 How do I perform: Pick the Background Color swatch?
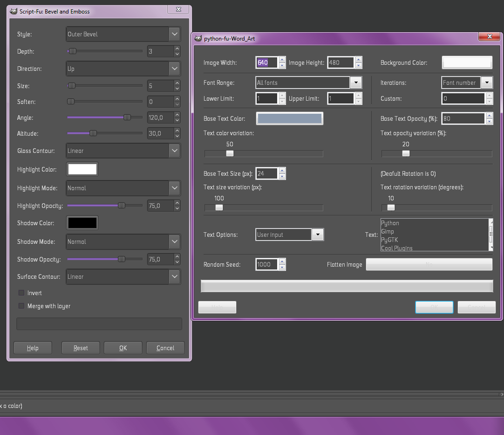point(467,62)
